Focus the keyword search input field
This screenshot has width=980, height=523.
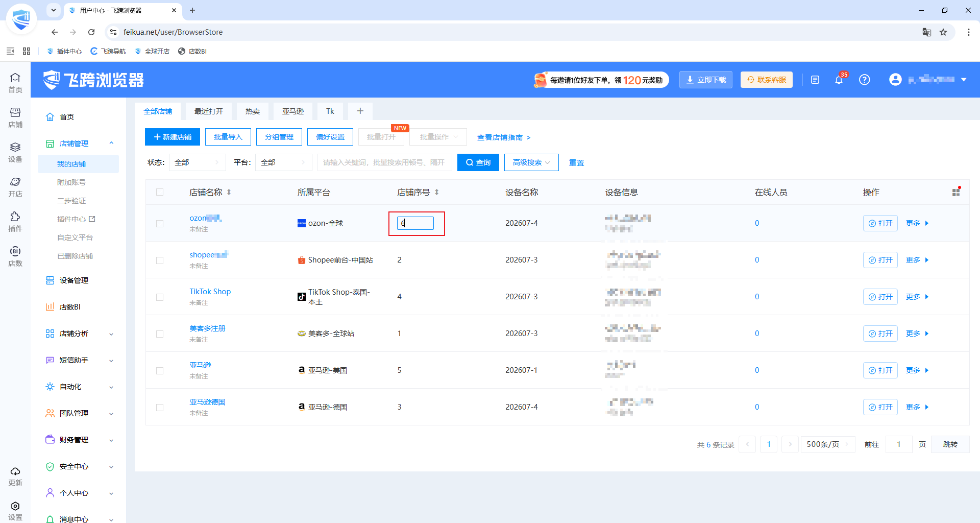pos(384,162)
